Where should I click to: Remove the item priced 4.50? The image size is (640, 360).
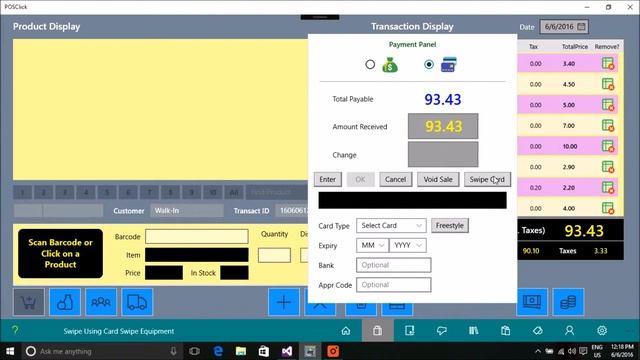coord(608,84)
